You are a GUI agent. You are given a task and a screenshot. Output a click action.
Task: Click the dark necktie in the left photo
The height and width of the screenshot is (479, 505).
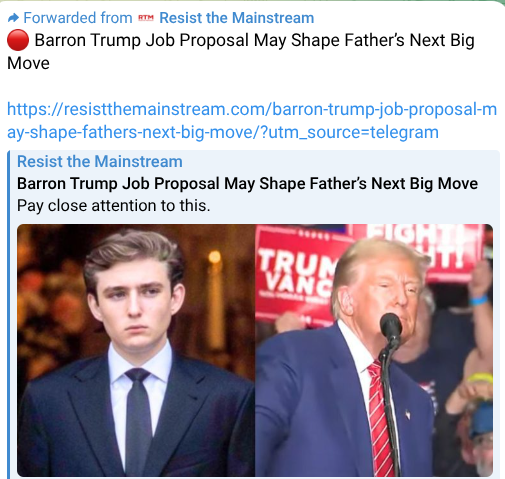pyautogui.click(x=138, y=420)
